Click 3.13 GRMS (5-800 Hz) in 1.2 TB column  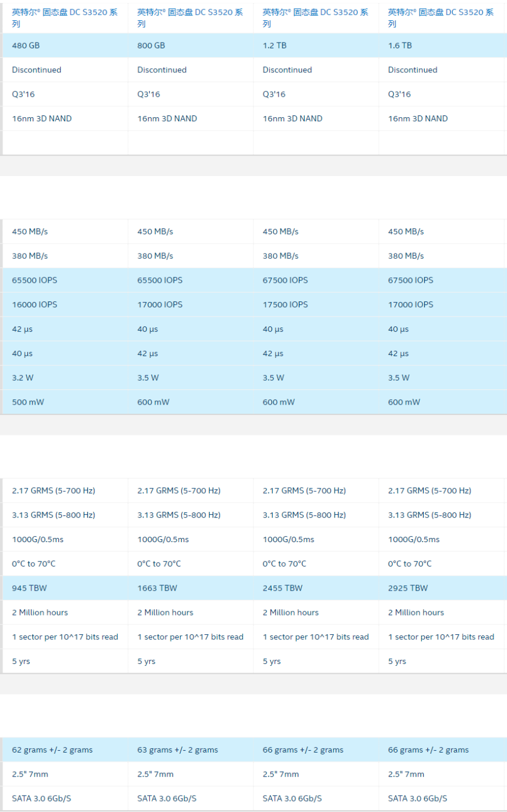click(x=304, y=515)
